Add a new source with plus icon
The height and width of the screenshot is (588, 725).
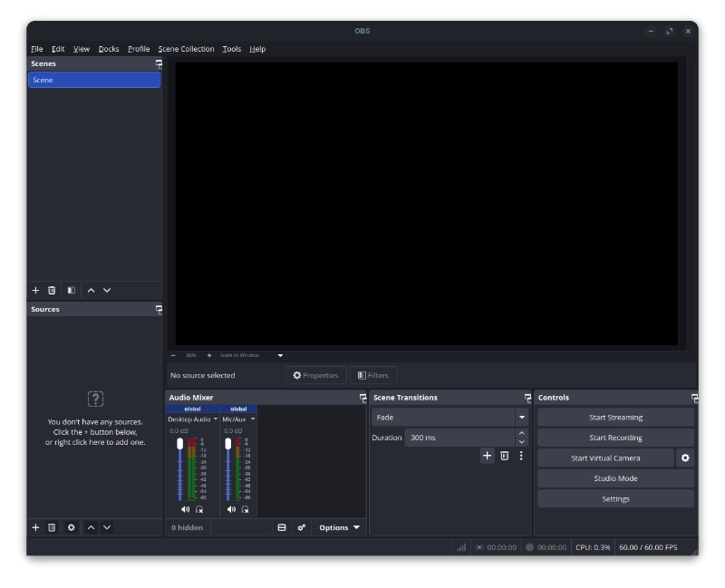[35, 527]
